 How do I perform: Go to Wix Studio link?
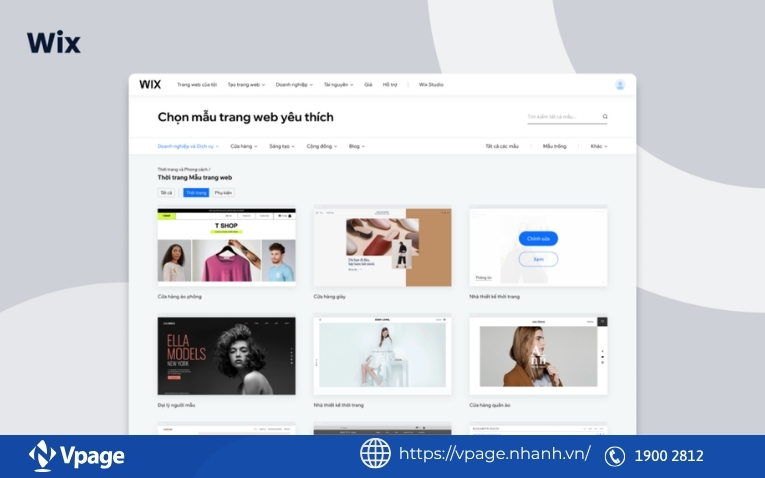pos(431,85)
